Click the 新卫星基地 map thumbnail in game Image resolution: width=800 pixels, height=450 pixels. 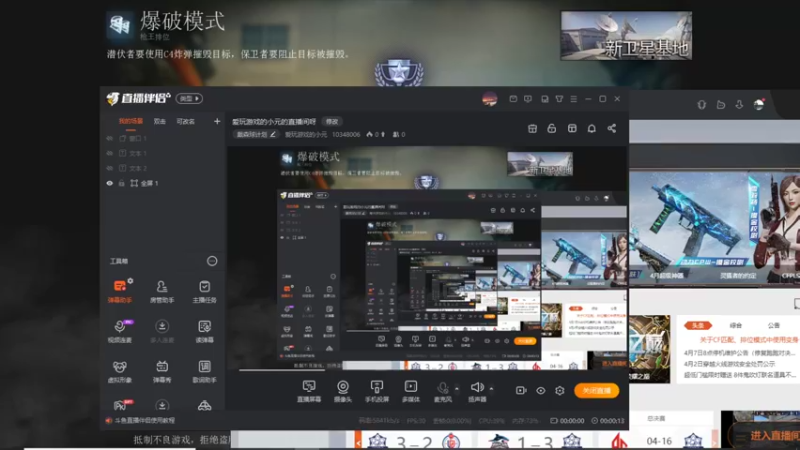click(626, 36)
